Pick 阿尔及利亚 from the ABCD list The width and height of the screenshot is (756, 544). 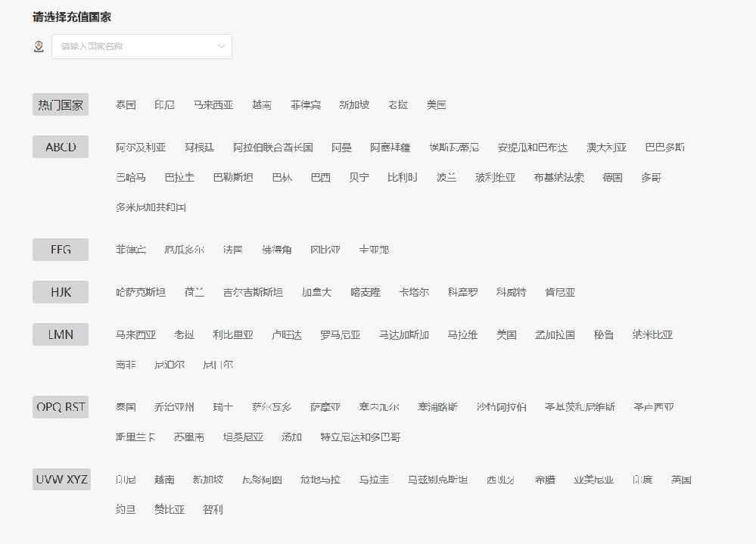pyautogui.click(x=141, y=148)
